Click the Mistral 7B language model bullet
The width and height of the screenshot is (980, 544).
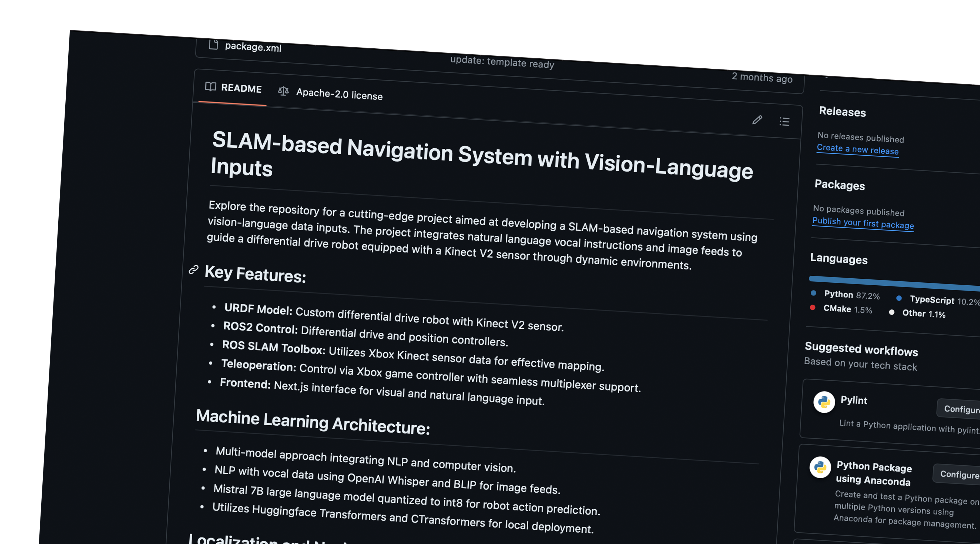click(406, 499)
